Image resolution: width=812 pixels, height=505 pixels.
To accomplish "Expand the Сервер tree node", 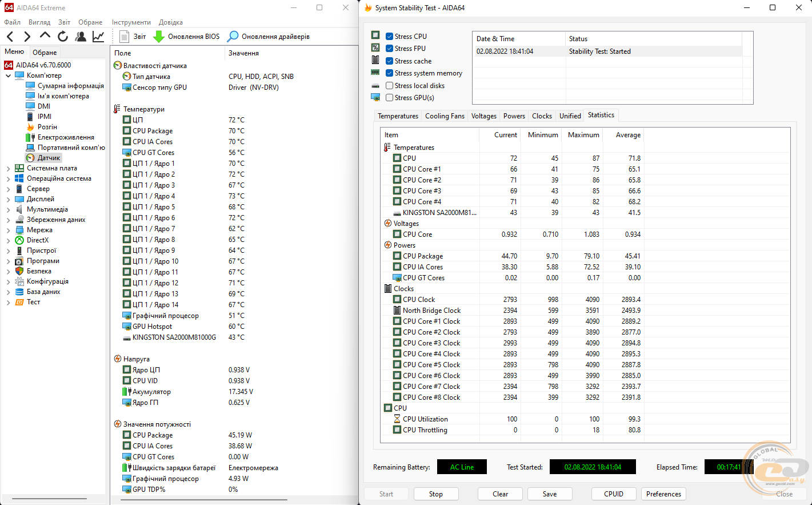I will click(9, 189).
